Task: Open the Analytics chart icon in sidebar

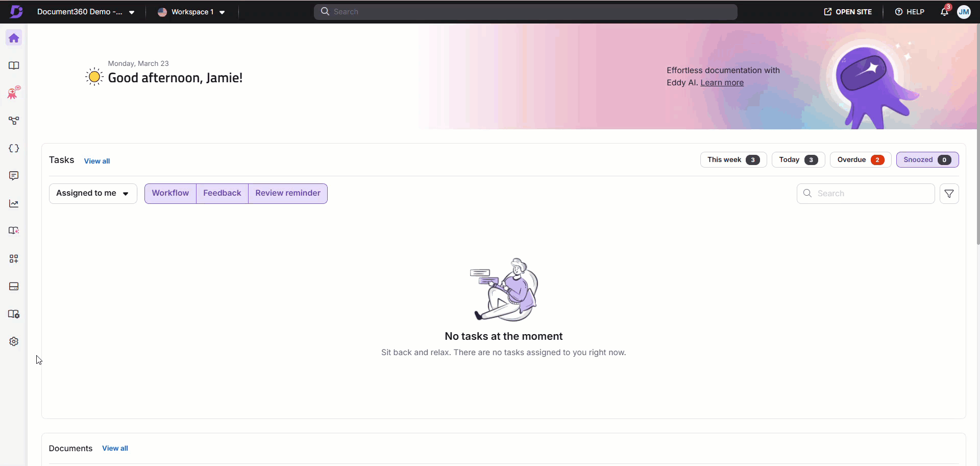Action: coord(14,204)
